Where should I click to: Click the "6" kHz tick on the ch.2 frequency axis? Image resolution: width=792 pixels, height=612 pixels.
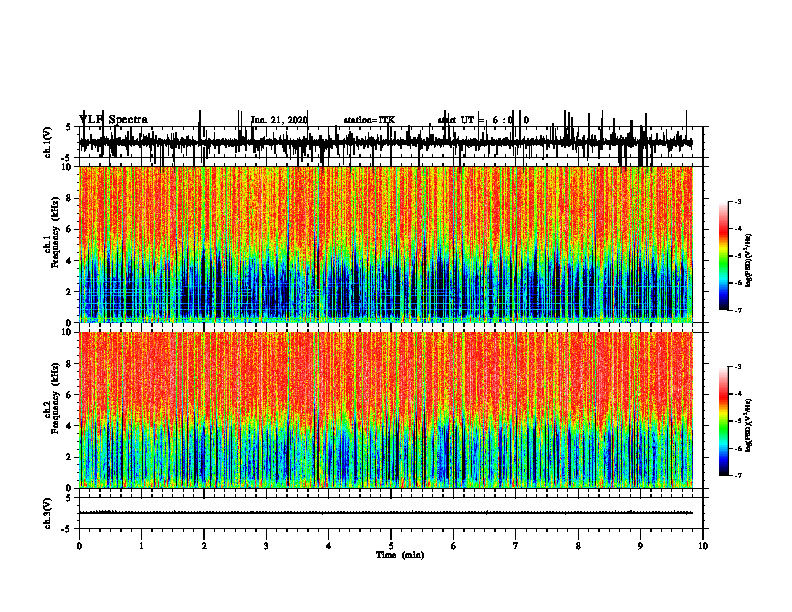pyautogui.click(x=70, y=394)
